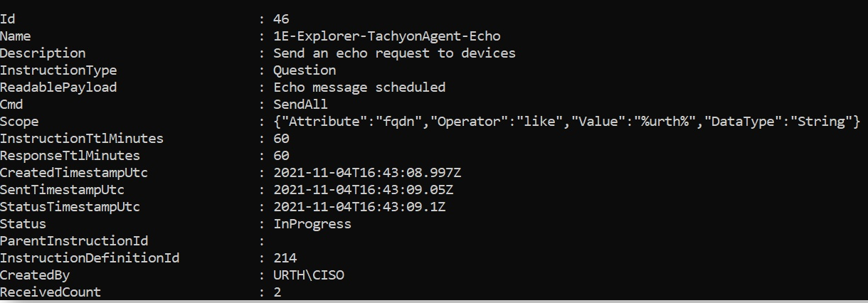Click the Scope field label

pos(19,122)
